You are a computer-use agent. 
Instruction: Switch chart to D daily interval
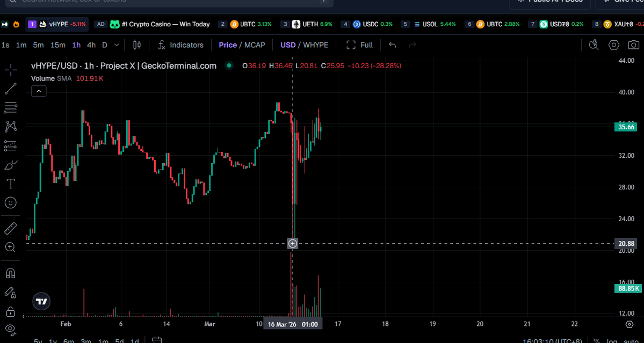[x=105, y=45]
